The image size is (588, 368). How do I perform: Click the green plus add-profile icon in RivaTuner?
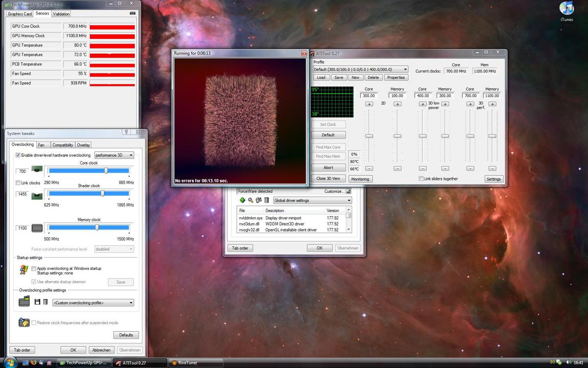242,200
